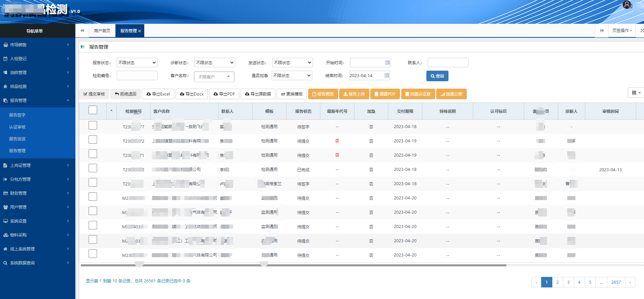Open 报告发送 submenu item
Viewport: 644px width, 299px height.
17,139
